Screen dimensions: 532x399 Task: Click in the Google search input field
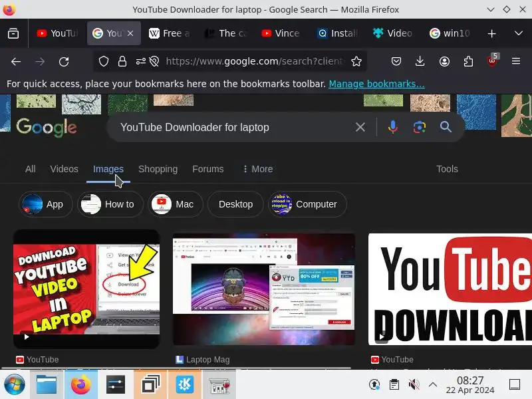point(234,127)
